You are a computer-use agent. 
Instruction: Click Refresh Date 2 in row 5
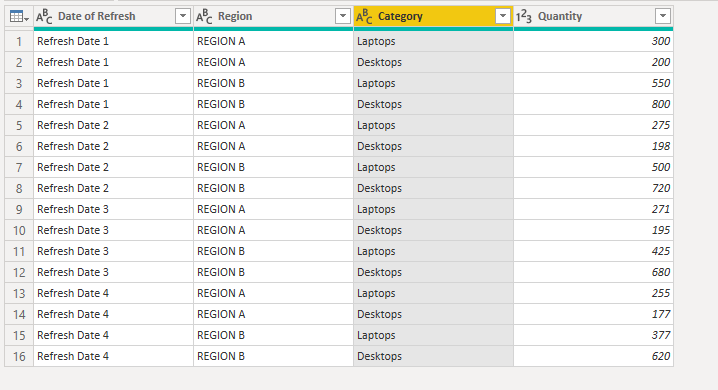(x=73, y=125)
